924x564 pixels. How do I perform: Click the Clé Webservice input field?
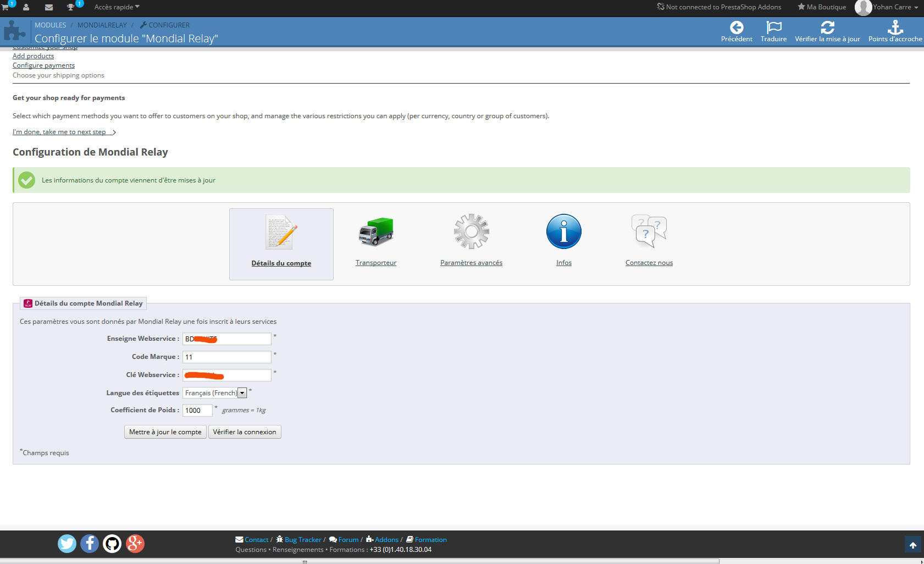click(226, 375)
